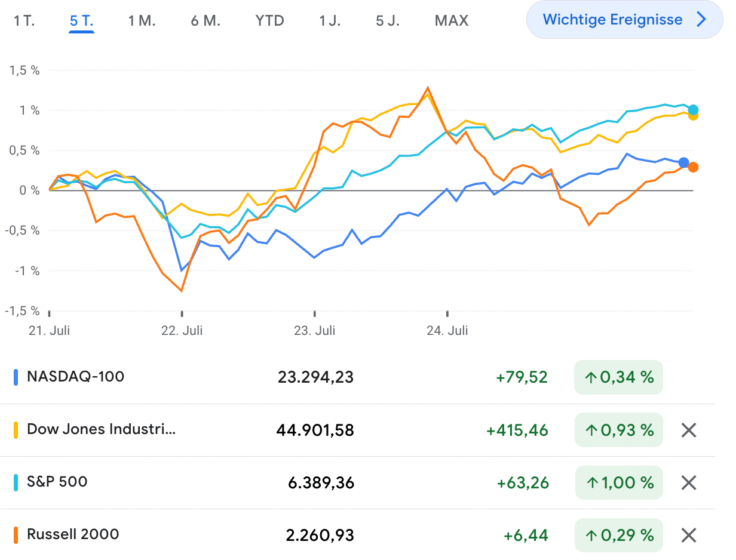Image resolution: width=736 pixels, height=560 pixels.
Task: Show the 1 J. range tab
Action: tap(330, 21)
